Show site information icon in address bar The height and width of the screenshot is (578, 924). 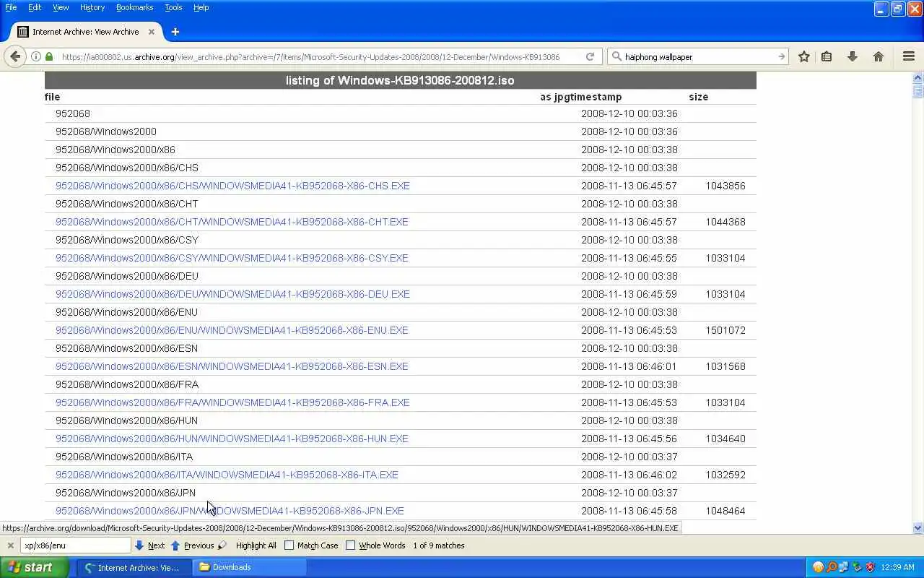pos(36,56)
